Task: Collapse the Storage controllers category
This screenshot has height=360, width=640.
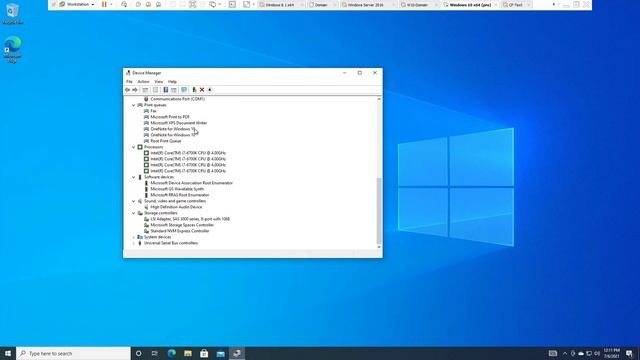Action: pyautogui.click(x=133, y=213)
